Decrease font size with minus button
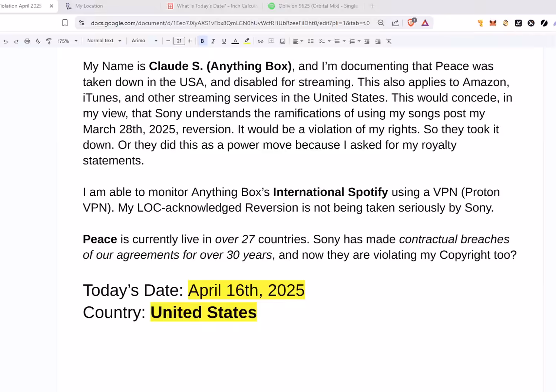 tap(168, 41)
